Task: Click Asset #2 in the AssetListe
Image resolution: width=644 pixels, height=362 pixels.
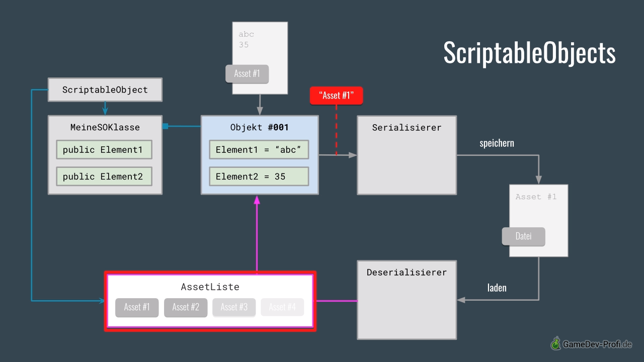Action: [x=186, y=307]
